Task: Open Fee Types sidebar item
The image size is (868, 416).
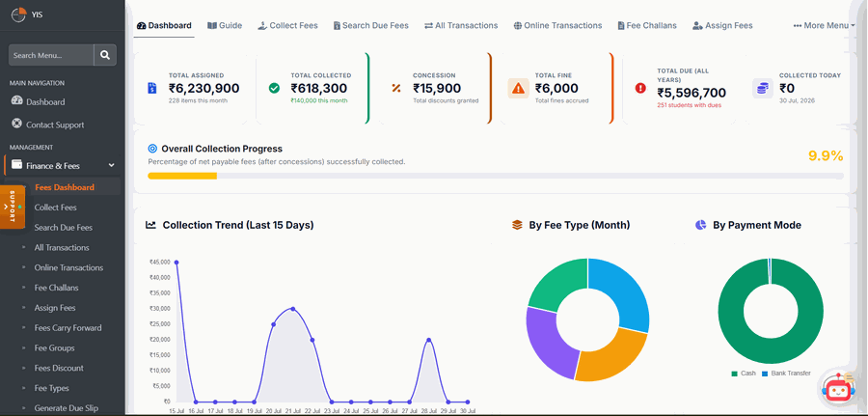Action: pyautogui.click(x=51, y=388)
